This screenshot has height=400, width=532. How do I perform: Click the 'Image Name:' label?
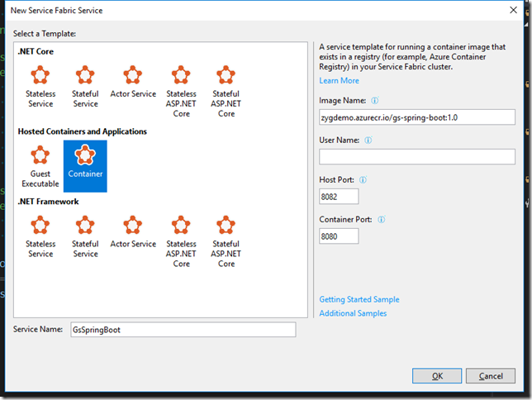coord(342,101)
